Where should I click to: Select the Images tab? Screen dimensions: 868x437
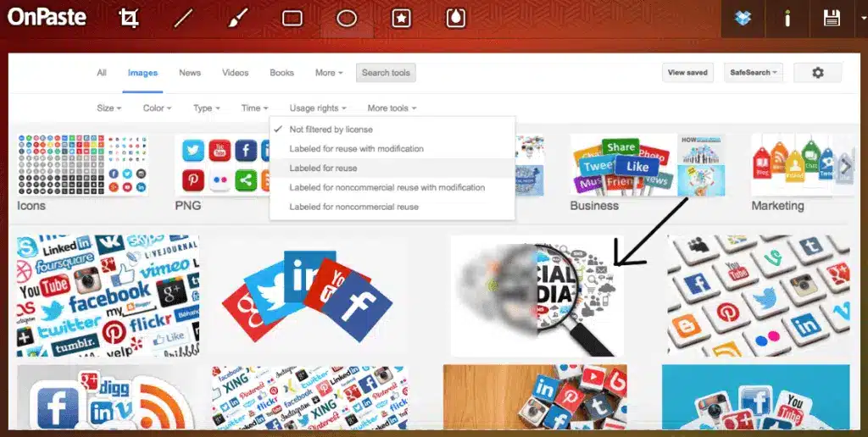142,73
